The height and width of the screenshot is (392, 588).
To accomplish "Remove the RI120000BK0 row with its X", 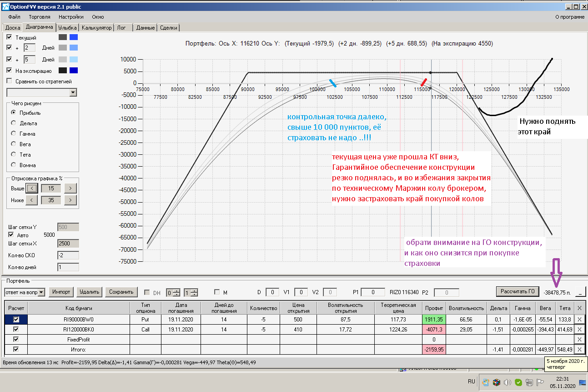I will (x=579, y=329).
